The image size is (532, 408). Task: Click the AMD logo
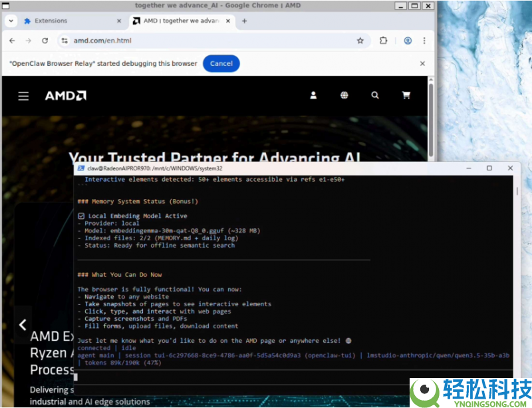[66, 96]
